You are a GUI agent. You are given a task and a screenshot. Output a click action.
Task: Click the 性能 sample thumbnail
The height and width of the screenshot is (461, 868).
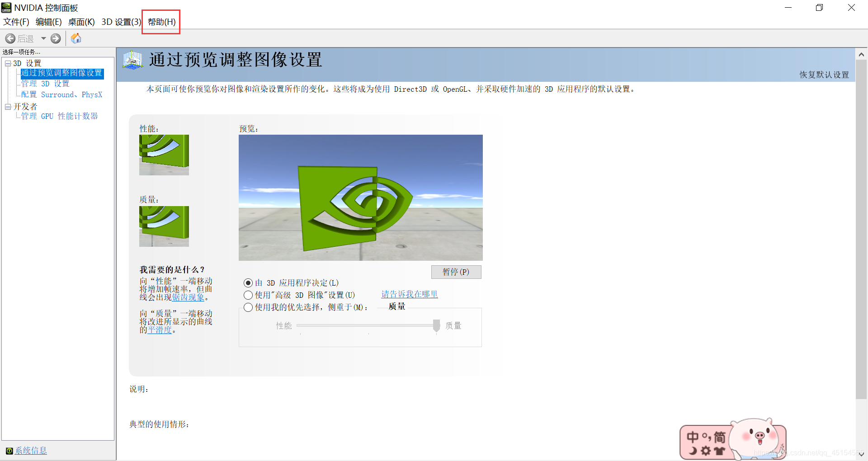click(x=164, y=155)
